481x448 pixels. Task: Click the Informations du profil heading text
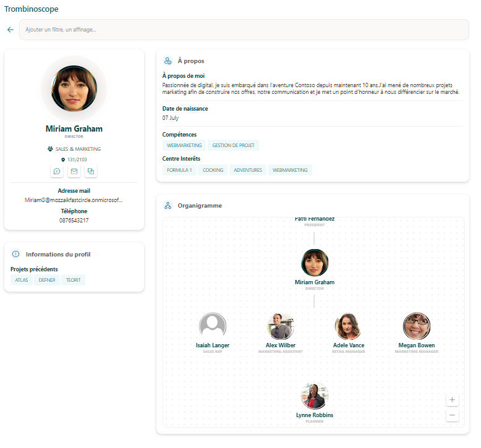point(58,254)
